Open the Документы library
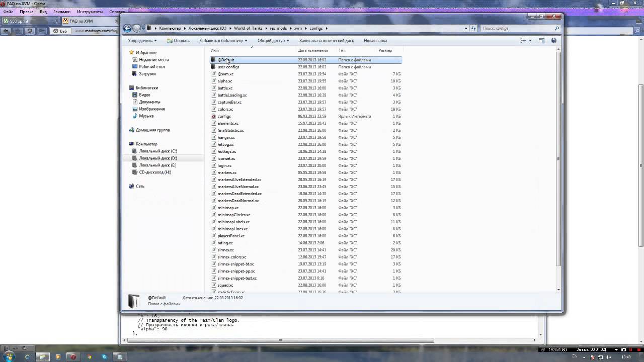644x362 pixels. 149,102
